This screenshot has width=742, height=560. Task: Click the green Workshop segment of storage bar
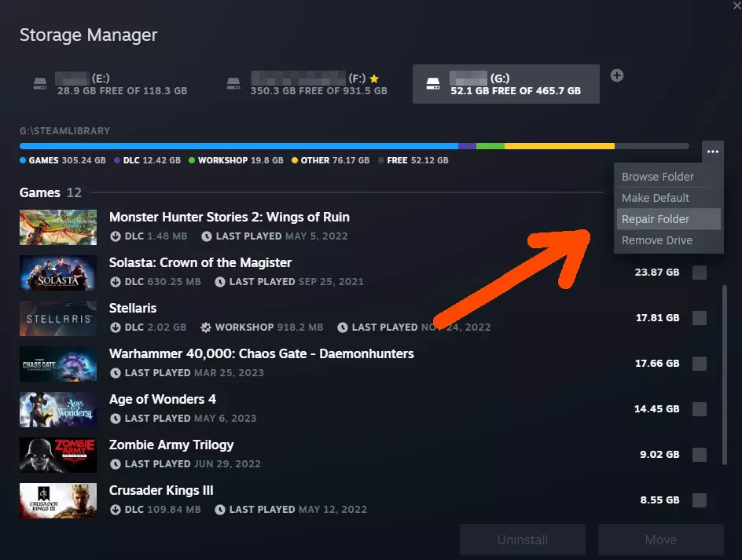click(x=490, y=146)
